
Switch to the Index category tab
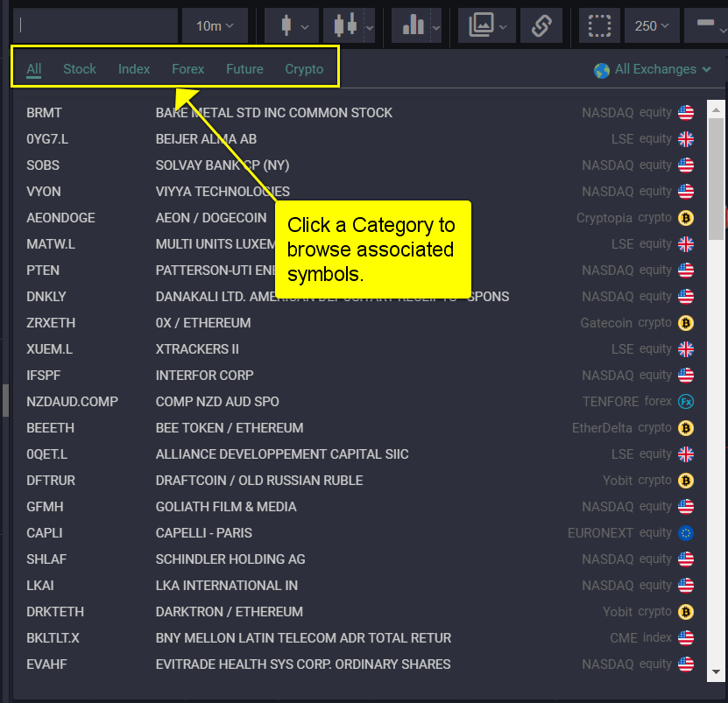coord(134,69)
